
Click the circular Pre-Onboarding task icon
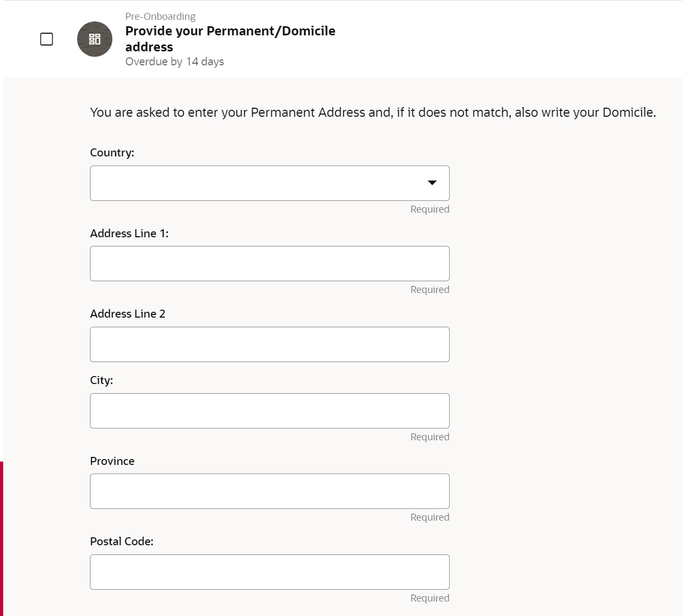tap(94, 39)
